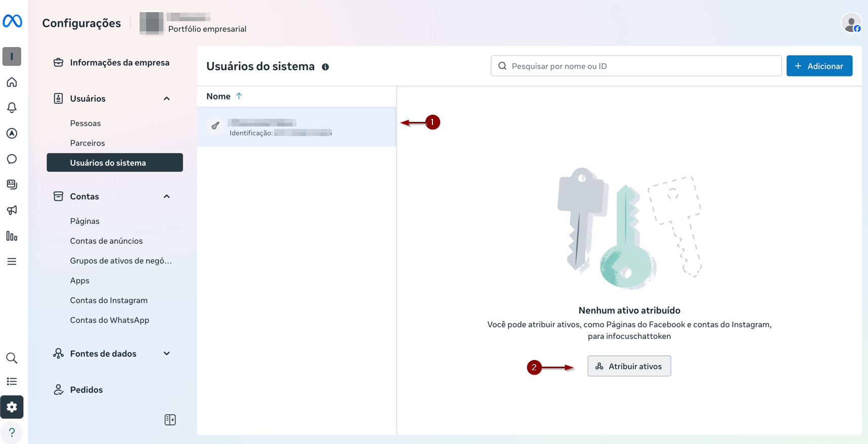
Task: Click the Meta logo icon
Action: [x=12, y=21]
